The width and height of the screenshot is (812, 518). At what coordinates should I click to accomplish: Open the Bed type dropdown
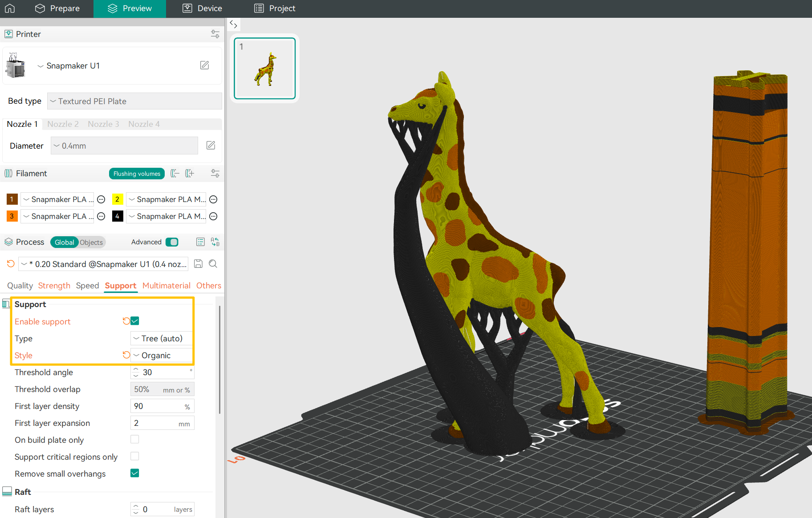(134, 101)
